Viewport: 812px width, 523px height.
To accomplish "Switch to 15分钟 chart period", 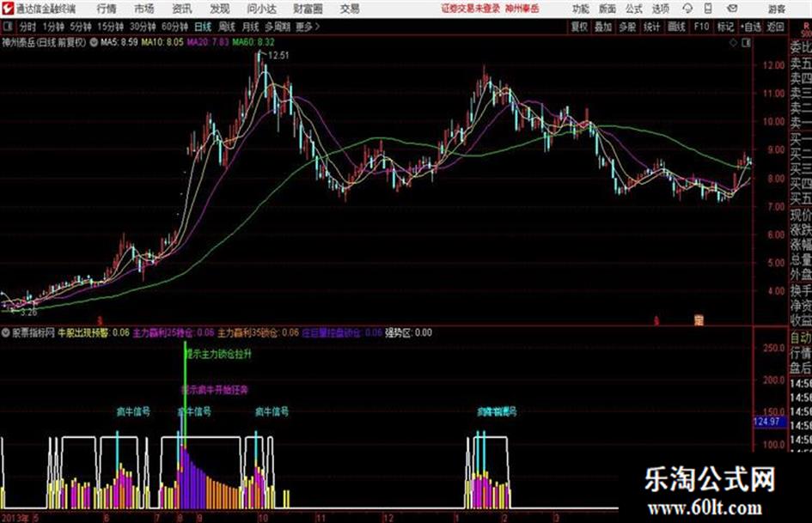I will (110, 27).
